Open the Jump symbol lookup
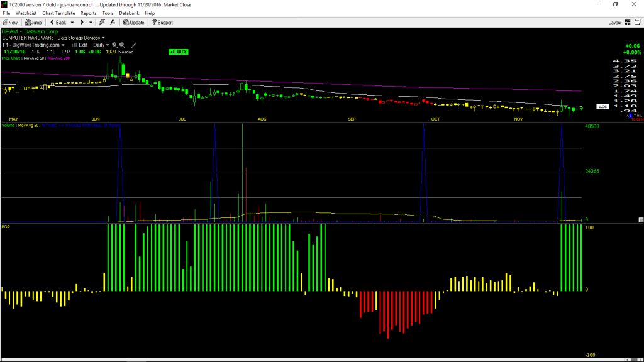644x362 pixels. click(33, 23)
